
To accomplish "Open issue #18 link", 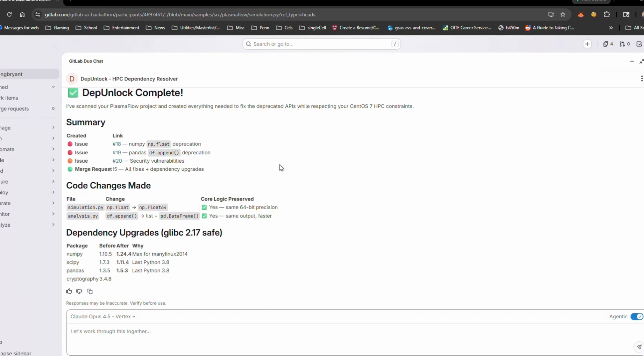I will tap(117, 144).
